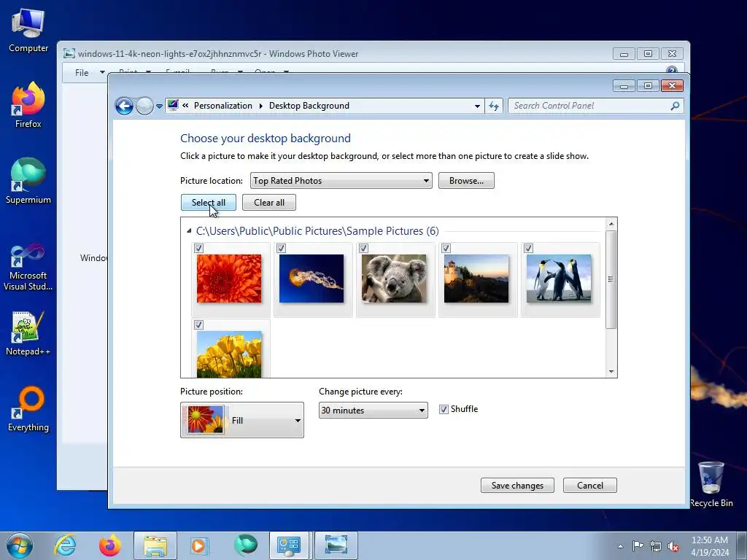Open the Picture location dropdown

341,181
